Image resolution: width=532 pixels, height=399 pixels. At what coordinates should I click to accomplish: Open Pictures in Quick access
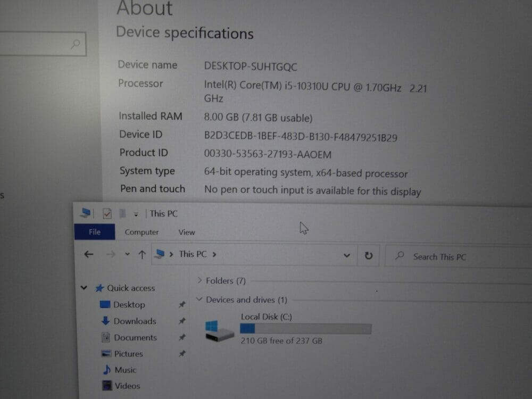129,354
